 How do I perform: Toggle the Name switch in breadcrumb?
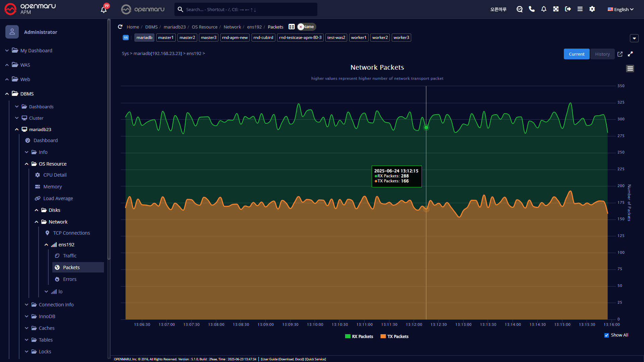click(x=307, y=27)
